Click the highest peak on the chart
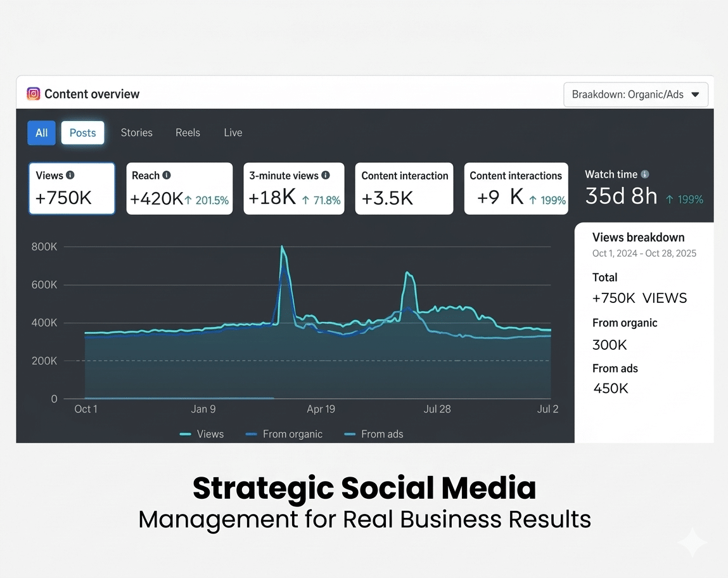The width and height of the screenshot is (728, 578). pos(282,247)
